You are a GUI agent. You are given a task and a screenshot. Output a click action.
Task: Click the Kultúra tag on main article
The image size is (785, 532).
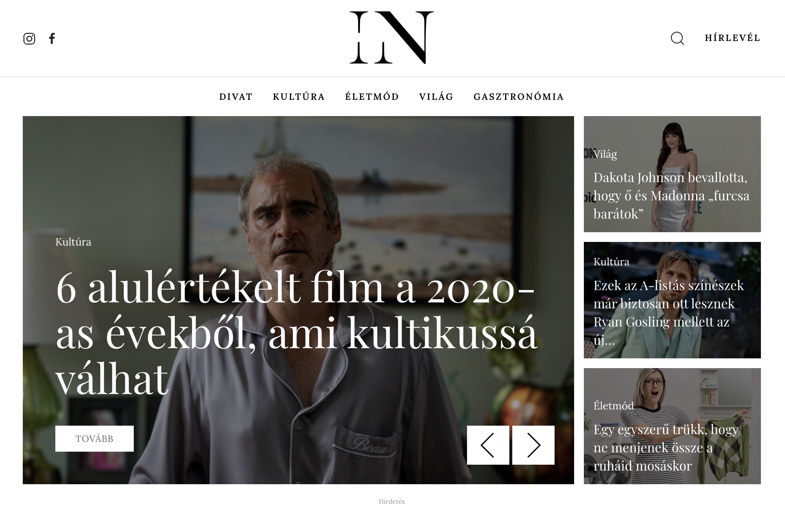[73, 242]
